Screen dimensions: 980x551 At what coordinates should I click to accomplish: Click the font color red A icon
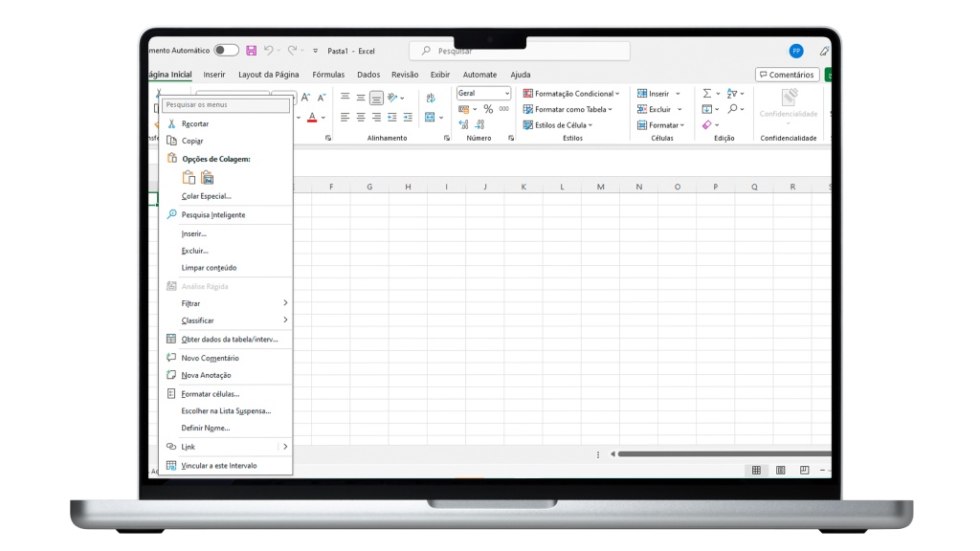(x=312, y=118)
